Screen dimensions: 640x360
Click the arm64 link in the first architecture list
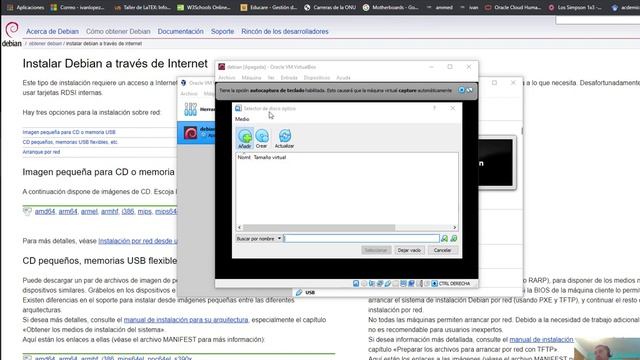point(68,211)
